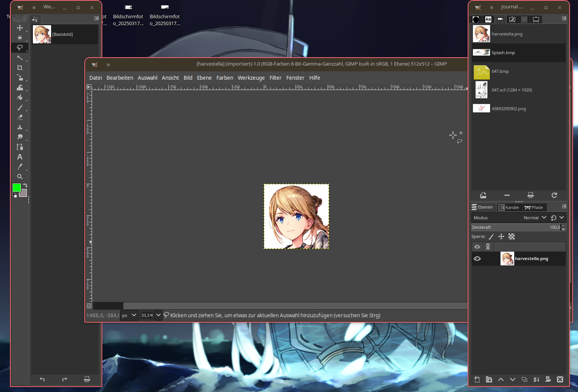Select the Clone stamp tool

tap(20, 127)
